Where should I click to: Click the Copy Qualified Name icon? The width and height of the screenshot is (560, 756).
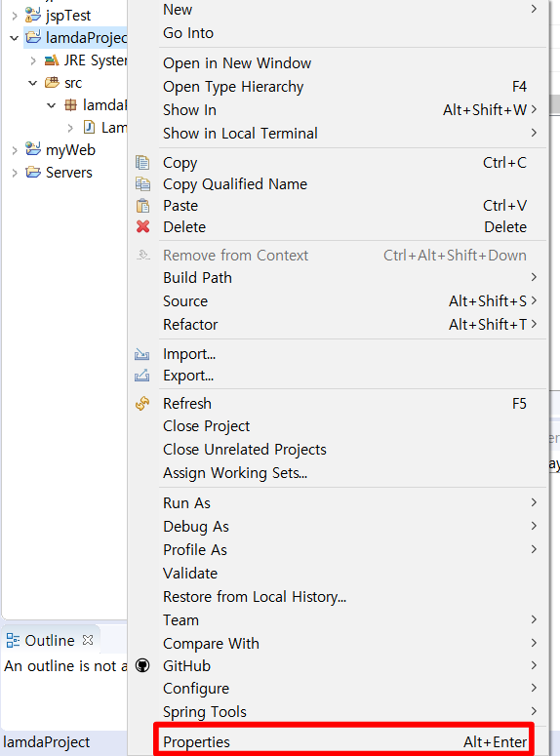[x=142, y=184]
